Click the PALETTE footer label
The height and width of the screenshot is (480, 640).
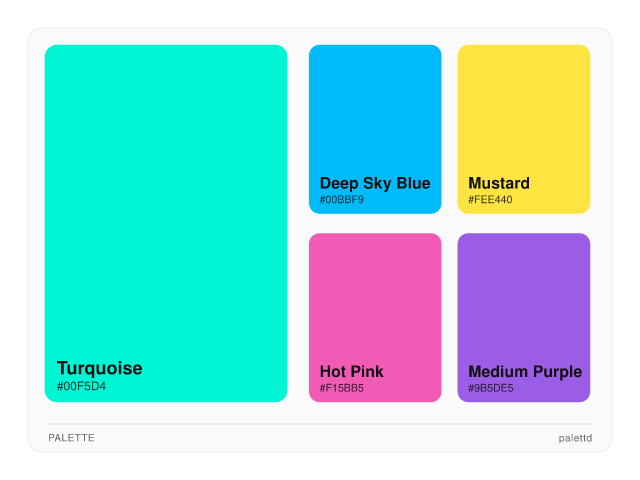coord(71,438)
